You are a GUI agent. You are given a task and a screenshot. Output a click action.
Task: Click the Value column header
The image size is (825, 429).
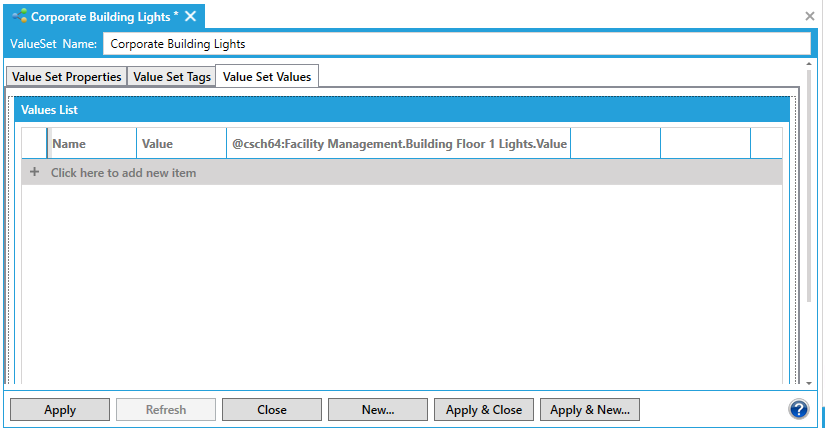[x=181, y=144]
